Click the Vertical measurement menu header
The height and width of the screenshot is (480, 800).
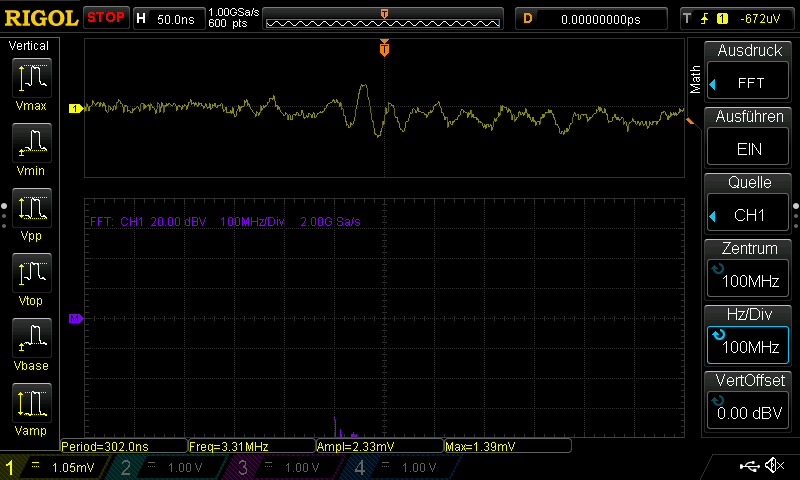(x=29, y=45)
